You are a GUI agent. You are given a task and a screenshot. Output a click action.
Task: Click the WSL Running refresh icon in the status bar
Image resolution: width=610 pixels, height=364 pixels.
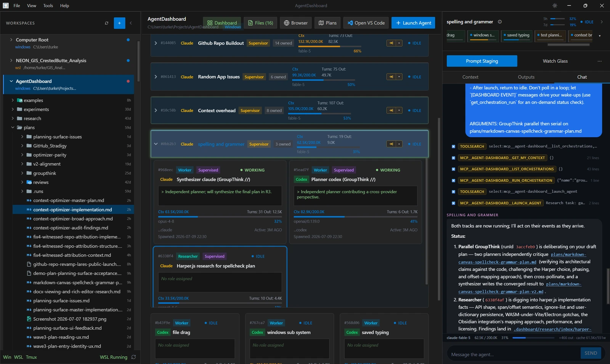pyautogui.click(x=133, y=357)
